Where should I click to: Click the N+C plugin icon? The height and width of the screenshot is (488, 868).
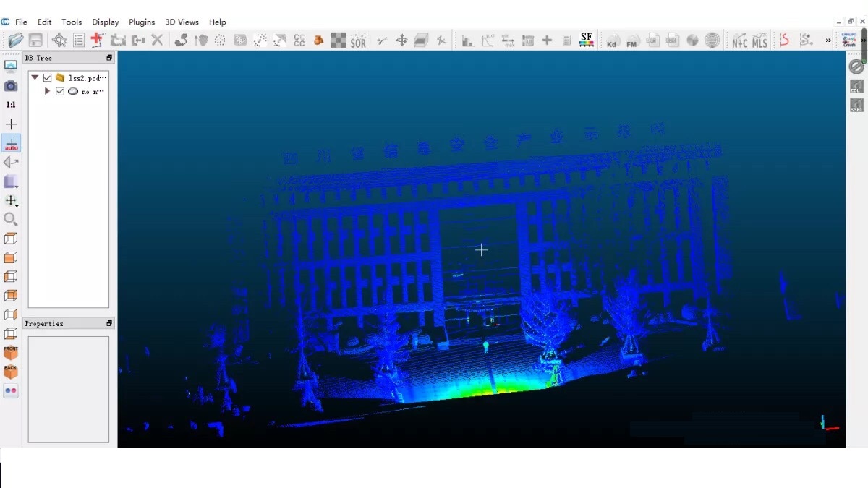click(739, 40)
